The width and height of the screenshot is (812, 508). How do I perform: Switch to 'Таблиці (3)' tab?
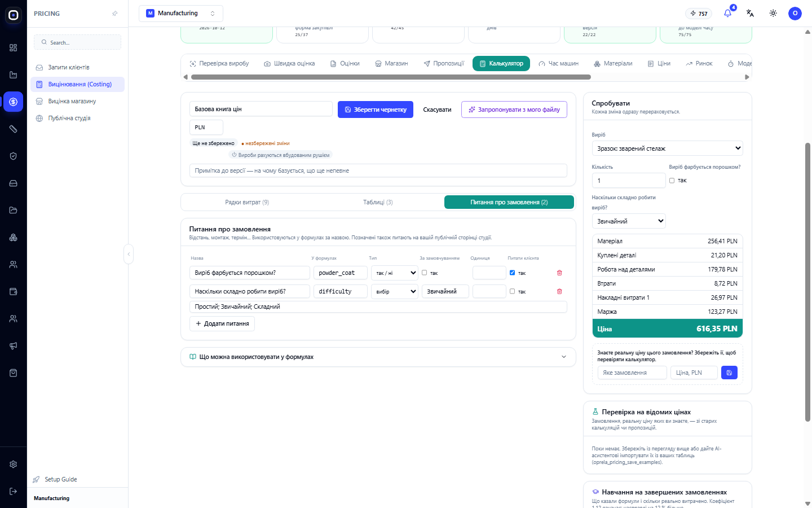click(378, 202)
